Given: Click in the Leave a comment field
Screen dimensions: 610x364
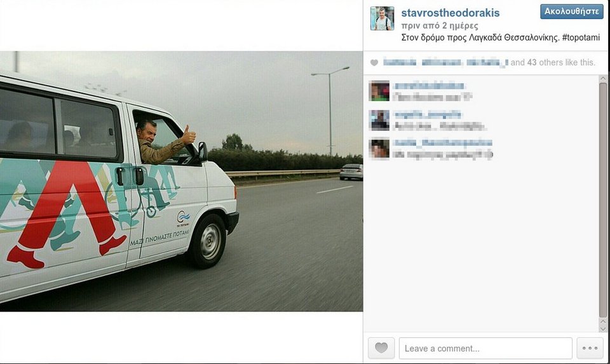Looking at the screenshot, I should (485, 348).
